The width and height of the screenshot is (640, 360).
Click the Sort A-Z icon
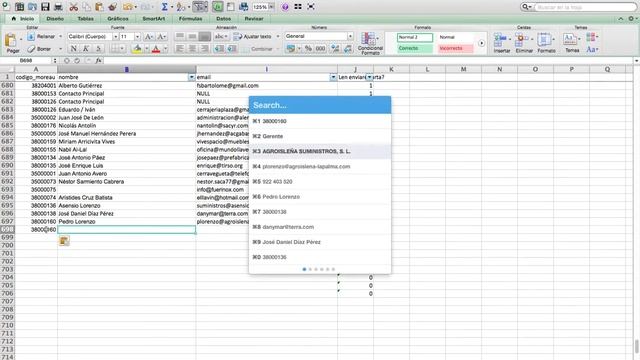(180, 7)
